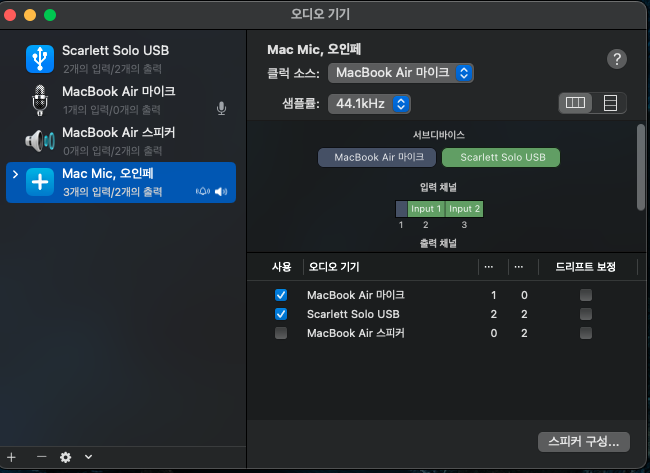The width and height of the screenshot is (650, 473).
Task: Open the chevron menu beside the gear
Action: (x=88, y=457)
